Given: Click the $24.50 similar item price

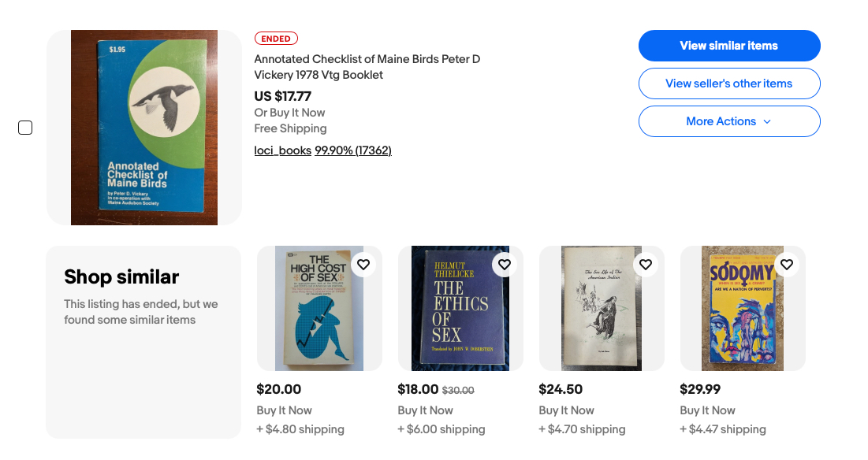Looking at the screenshot, I should click(x=561, y=389).
